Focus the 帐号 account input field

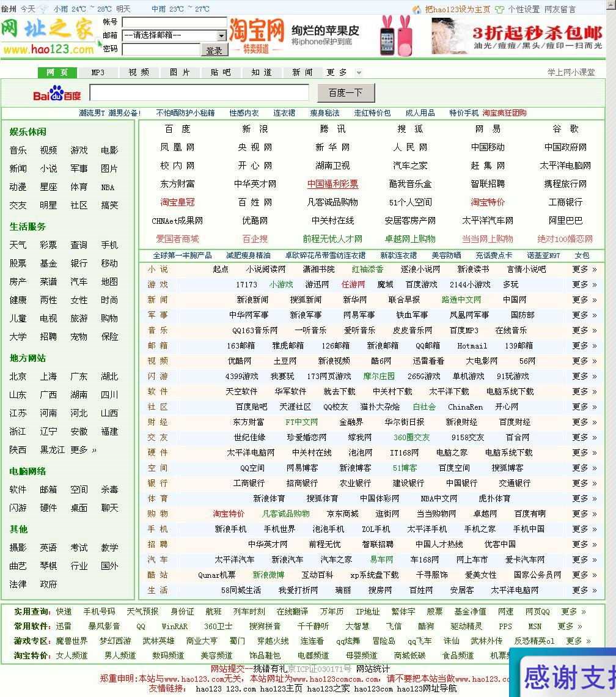click(x=174, y=22)
